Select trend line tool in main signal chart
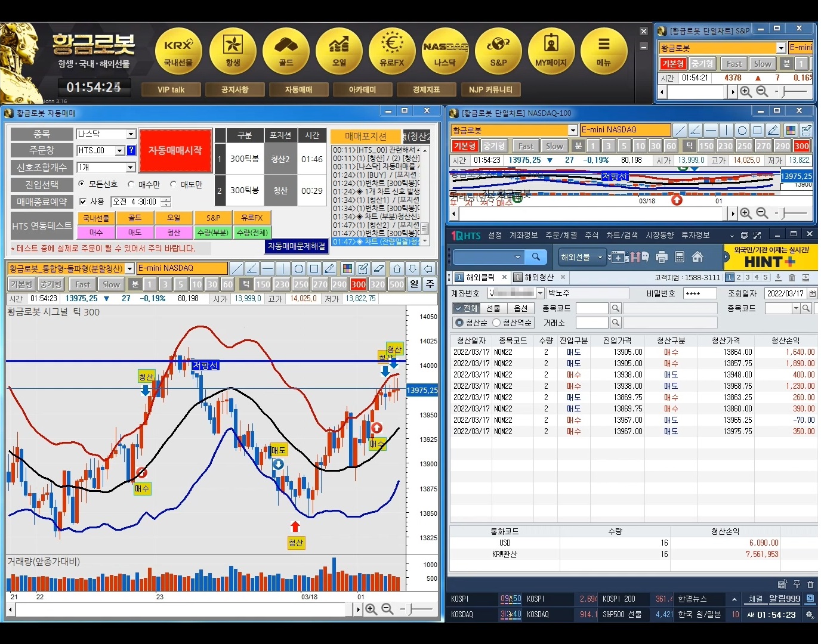The image size is (821, 644). [236, 268]
